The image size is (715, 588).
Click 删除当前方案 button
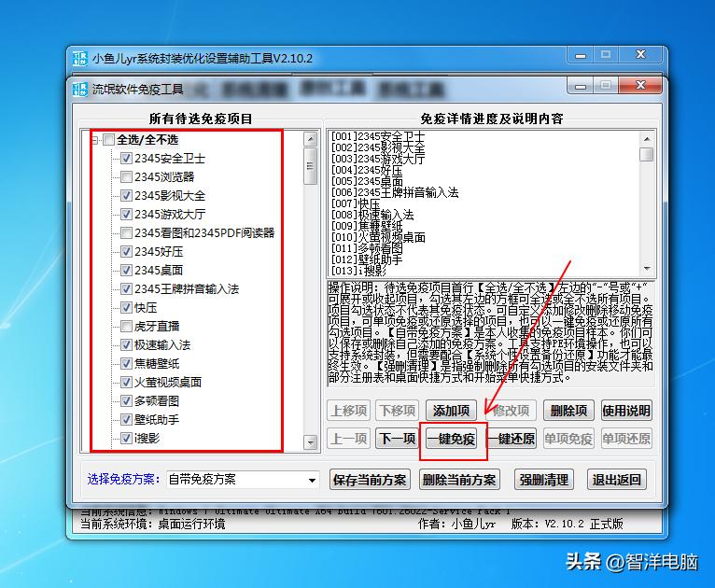tap(459, 480)
